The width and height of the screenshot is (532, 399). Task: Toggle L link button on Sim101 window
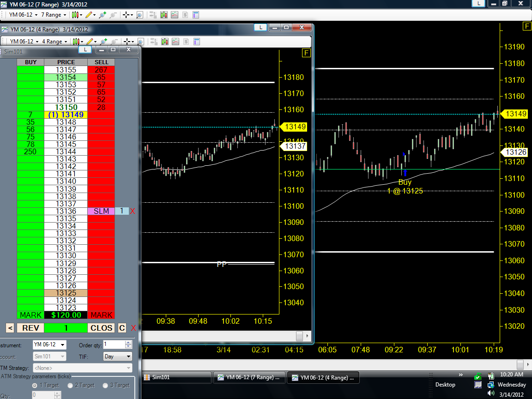(x=85, y=49)
